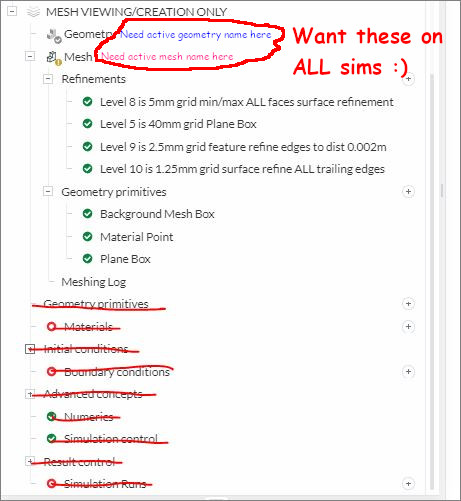Select Level 10 trailing edges refinement

click(242, 169)
